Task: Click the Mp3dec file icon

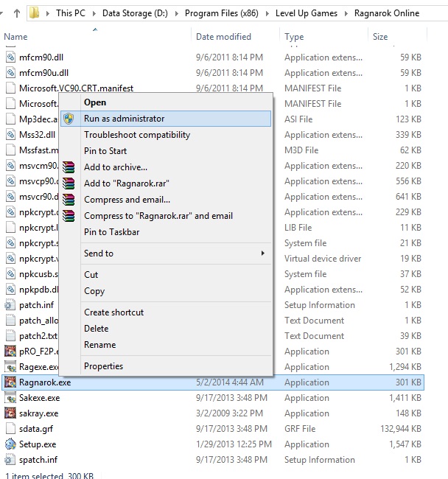Action: click(x=11, y=119)
